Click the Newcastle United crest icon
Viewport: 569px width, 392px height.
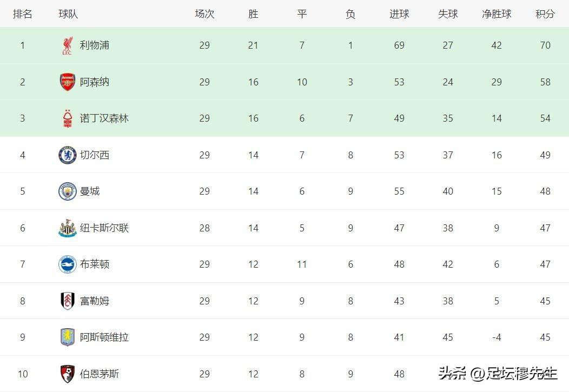67,228
